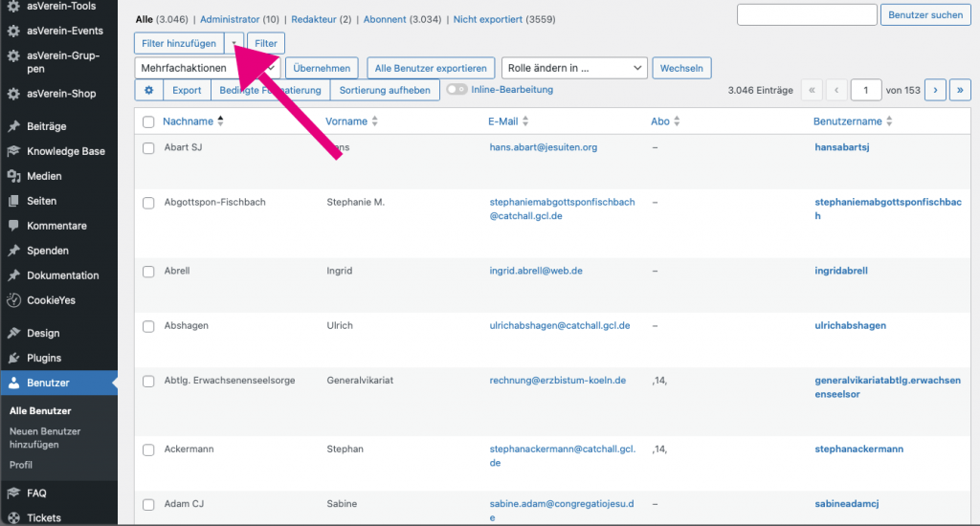Sort by Nachname using its sort arrow

click(221, 121)
